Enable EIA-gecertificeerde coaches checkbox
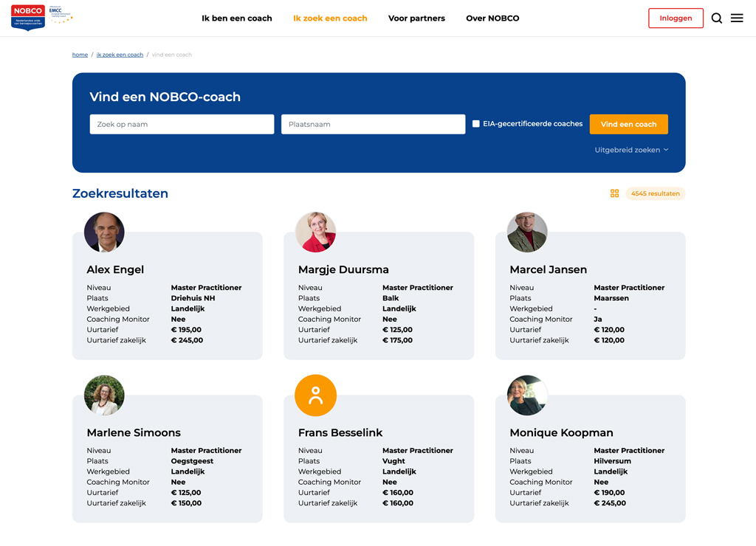Screen dimensions: 756x546 pos(476,124)
